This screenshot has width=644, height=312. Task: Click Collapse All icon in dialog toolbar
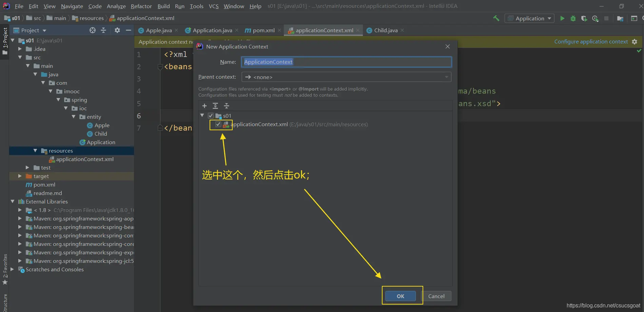pos(227,106)
